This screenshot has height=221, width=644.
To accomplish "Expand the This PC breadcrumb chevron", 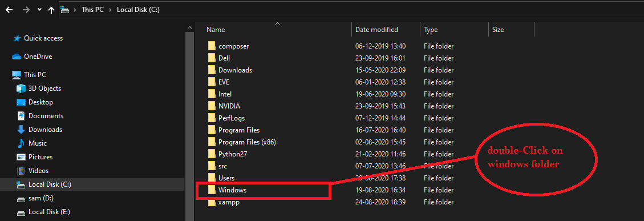I will 111,10.
